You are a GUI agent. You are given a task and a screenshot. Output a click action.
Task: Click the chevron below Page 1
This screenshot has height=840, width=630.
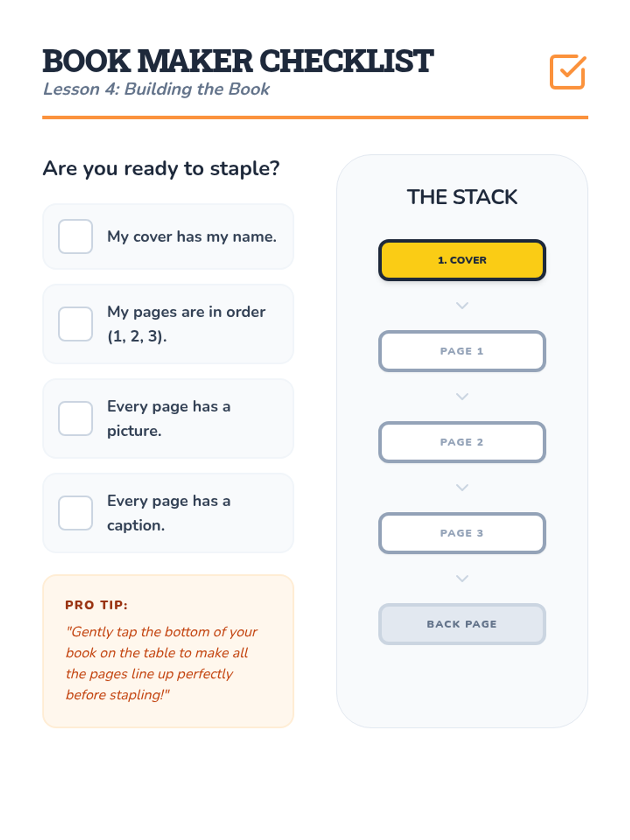[x=462, y=396]
